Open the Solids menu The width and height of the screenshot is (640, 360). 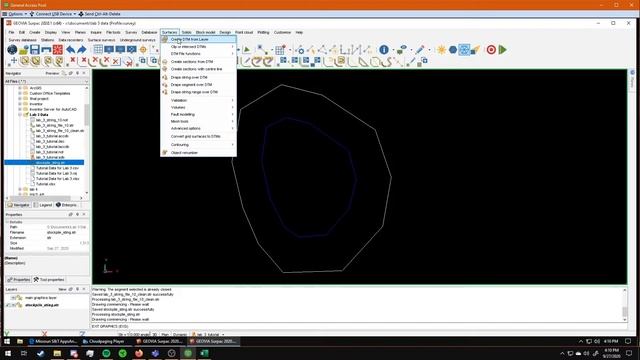click(187, 32)
